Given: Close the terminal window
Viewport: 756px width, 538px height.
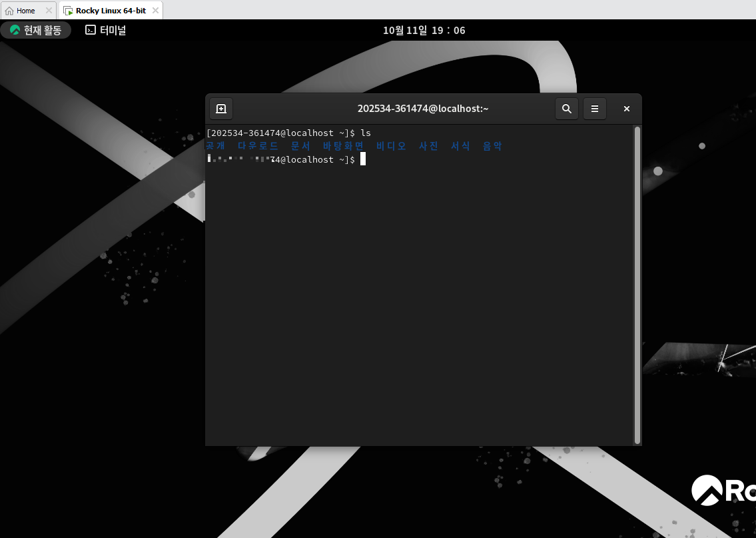Looking at the screenshot, I should (626, 109).
